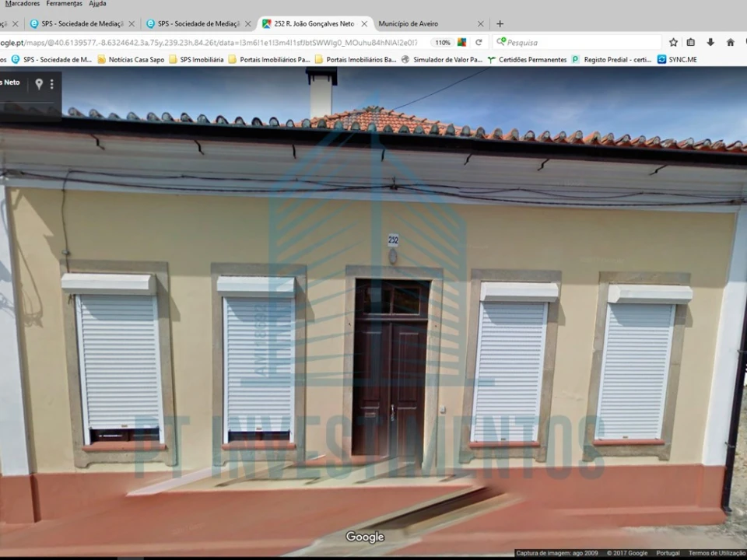This screenshot has height=560, width=747.
Task: Click the 110% zoom level control
Action: coord(442,43)
